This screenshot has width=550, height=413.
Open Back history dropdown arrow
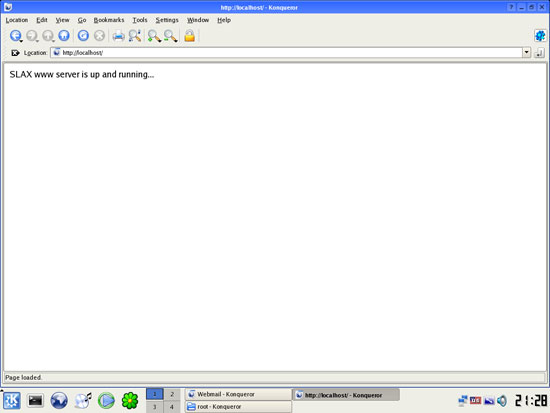coord(21,41)
